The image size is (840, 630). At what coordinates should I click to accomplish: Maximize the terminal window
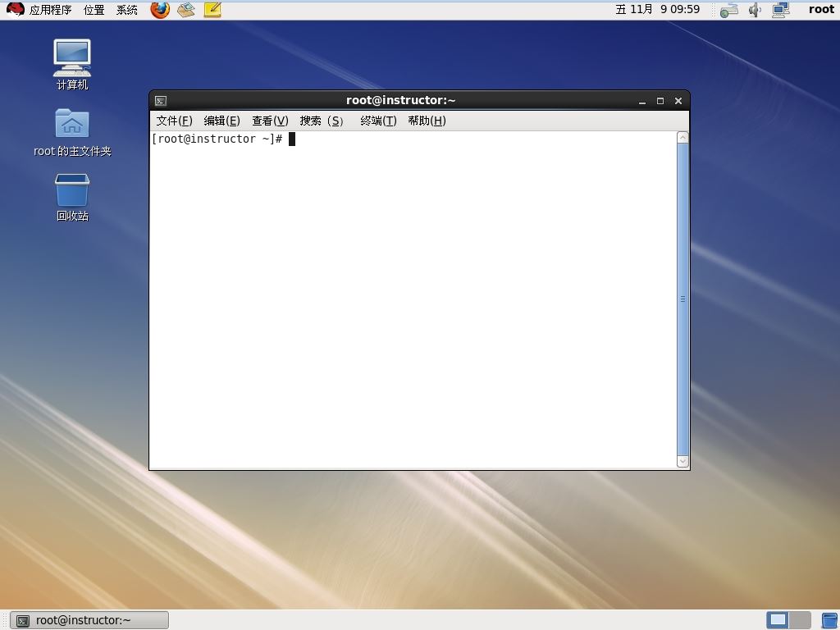[x=660, y=101]
